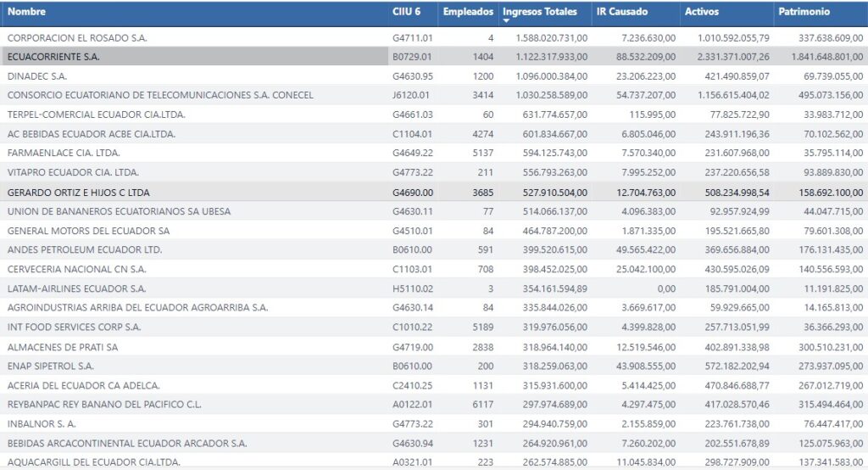This screenshot has width=868, height=470.
Task: Click Activos value 2.331.371.007,26
Action: point(733,57)
